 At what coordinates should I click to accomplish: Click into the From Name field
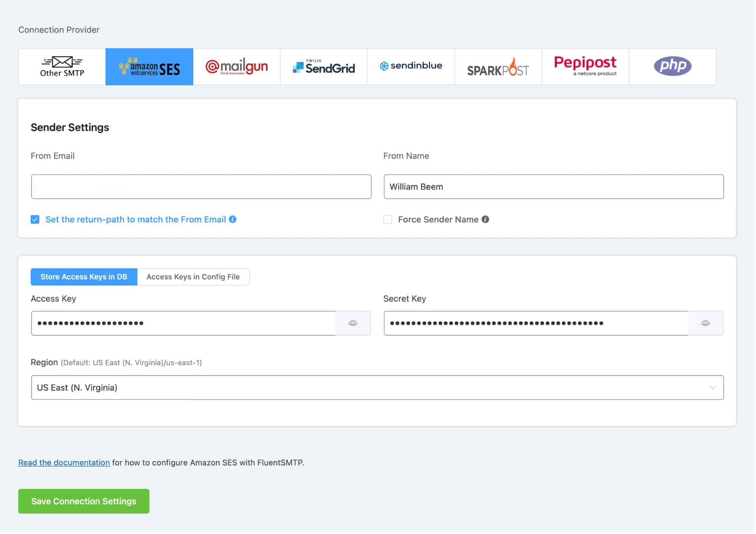[x=554, y=187]
